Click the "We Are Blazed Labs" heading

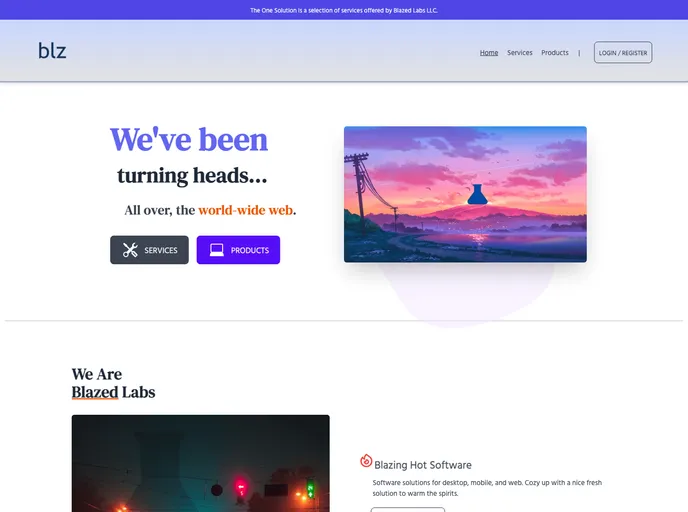point(113,383)
